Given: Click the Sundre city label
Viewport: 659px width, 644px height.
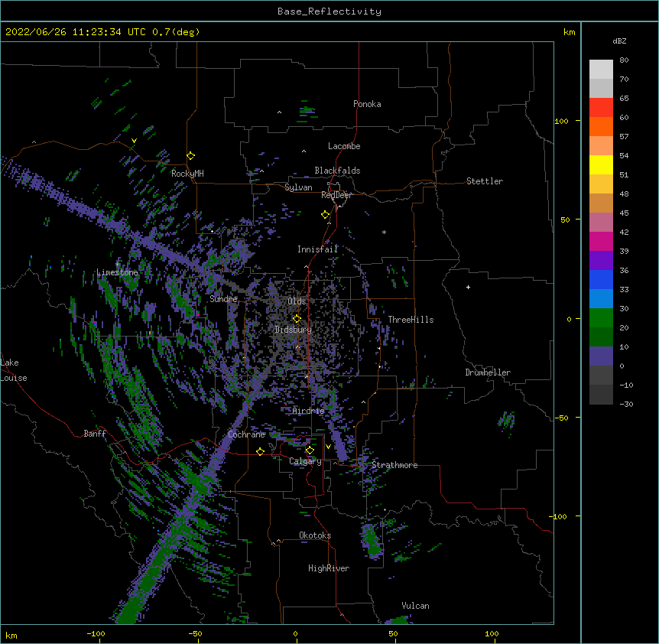Looking at the screenshot, I should tap(223, 299).
